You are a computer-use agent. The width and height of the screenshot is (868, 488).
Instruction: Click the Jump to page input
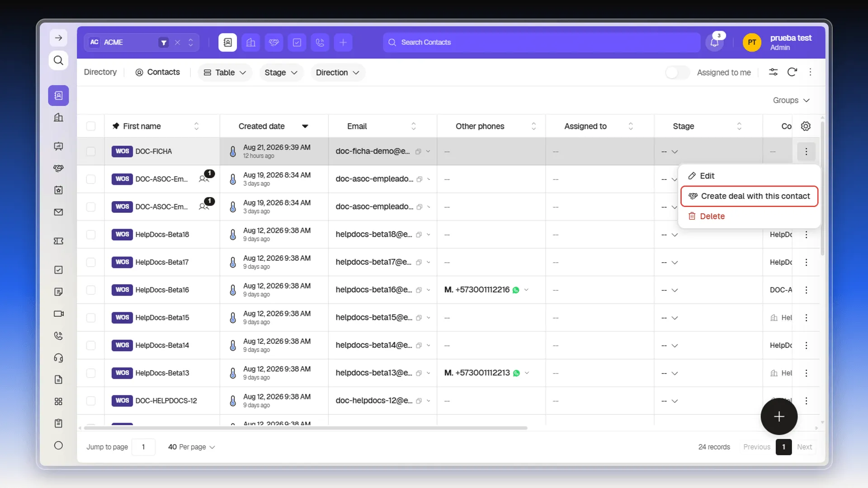pos(143,447)
